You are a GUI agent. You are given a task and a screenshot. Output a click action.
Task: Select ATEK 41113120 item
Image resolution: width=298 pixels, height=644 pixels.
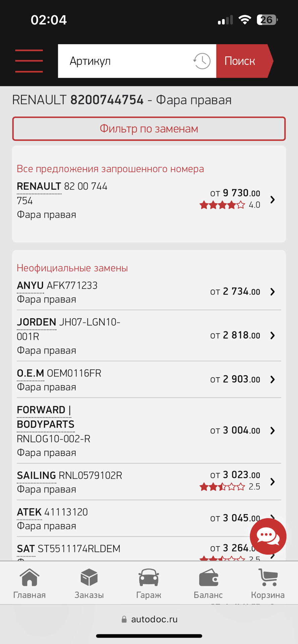pyautogui.click(x=149, y=518)
